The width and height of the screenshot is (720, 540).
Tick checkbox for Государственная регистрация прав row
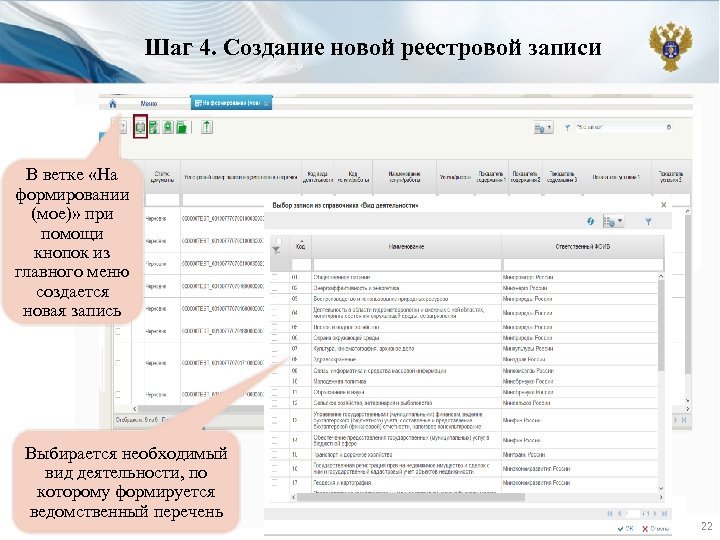(275, 469)
